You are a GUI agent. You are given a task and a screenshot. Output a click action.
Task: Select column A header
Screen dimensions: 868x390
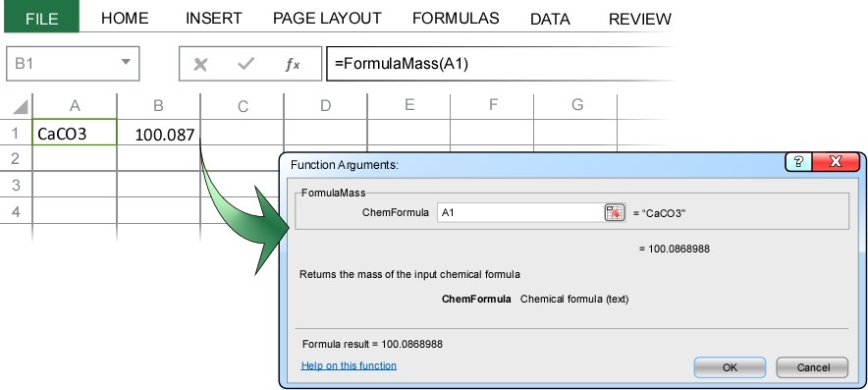[75, 105]
